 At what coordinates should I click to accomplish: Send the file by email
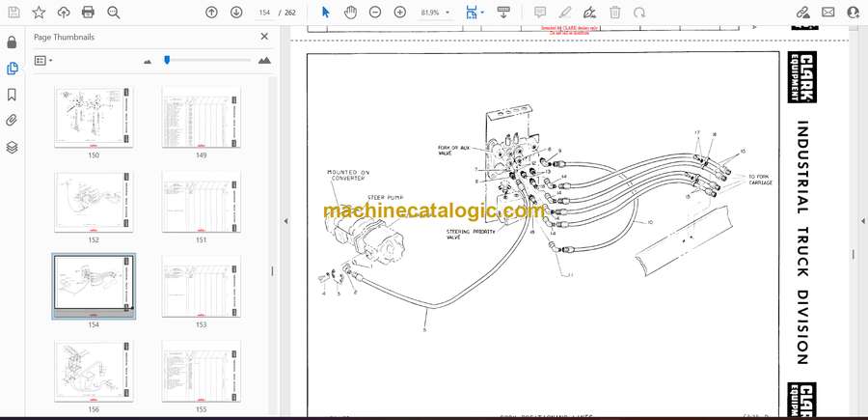[x=828, y=13]
